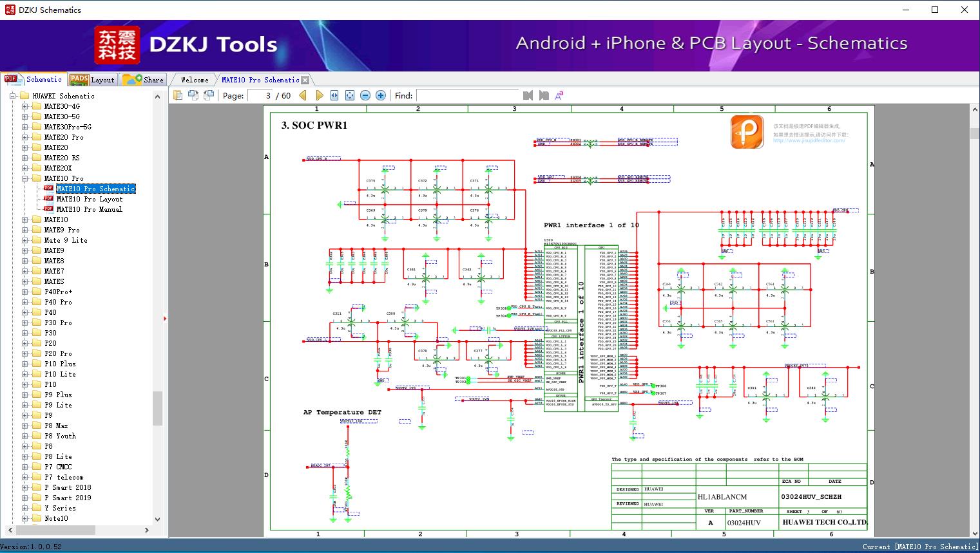Click the tree panel vertical scrollbar thumb
Viewport: 980px width, 553px height.
(x=157, y=408)
